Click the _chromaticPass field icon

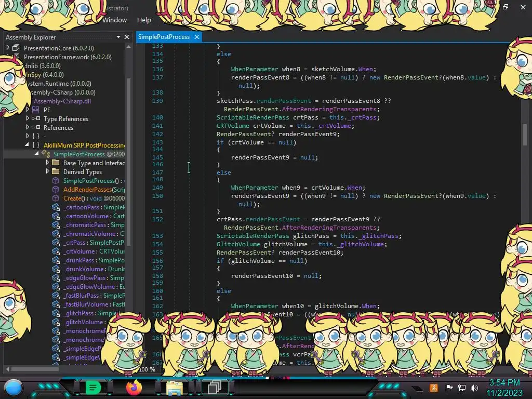pyautogui.click(x=56, y=224)
